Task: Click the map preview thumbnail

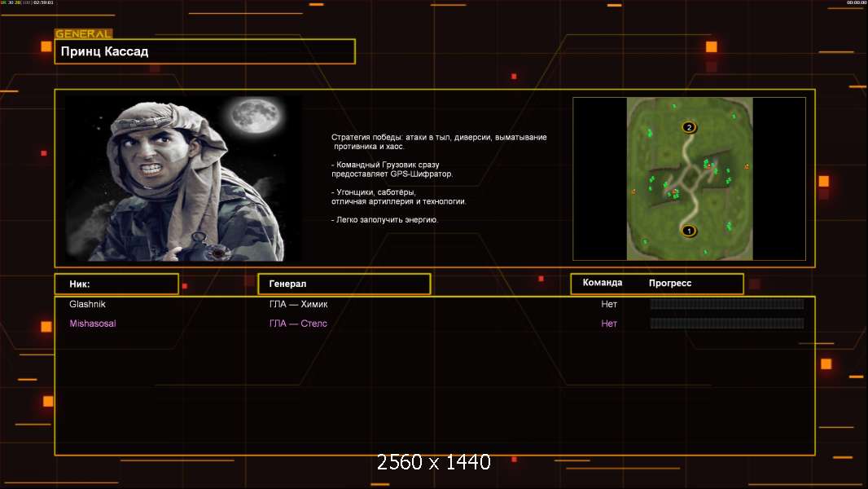Action: point(689,178)
